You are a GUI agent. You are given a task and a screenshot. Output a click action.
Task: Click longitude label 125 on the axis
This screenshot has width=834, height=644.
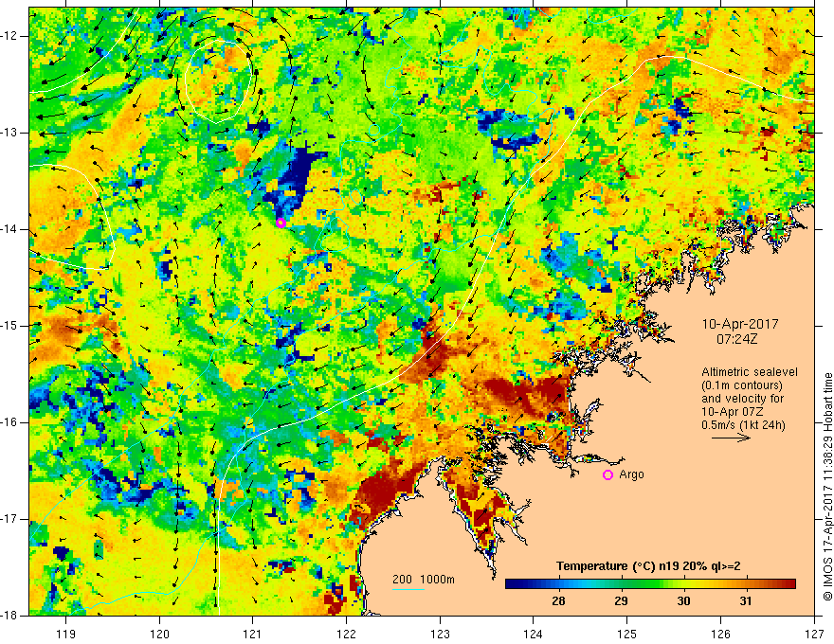(627, 634)
